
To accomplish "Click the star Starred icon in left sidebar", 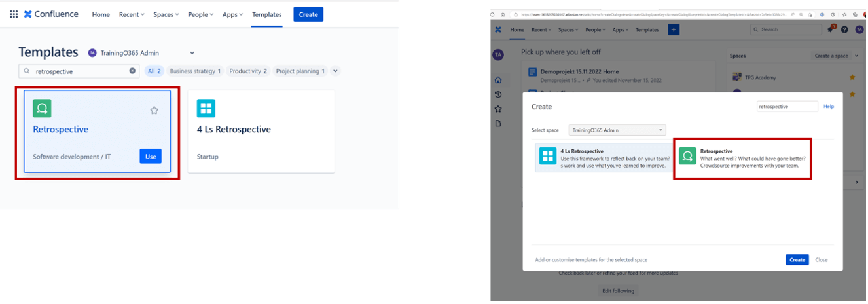I will click(x=498, y=109).
